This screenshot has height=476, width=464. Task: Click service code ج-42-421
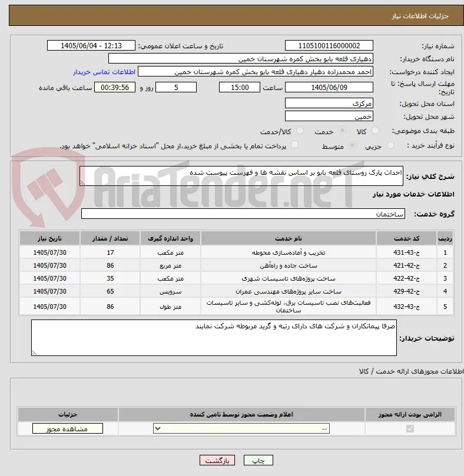(x=406, y=265)
